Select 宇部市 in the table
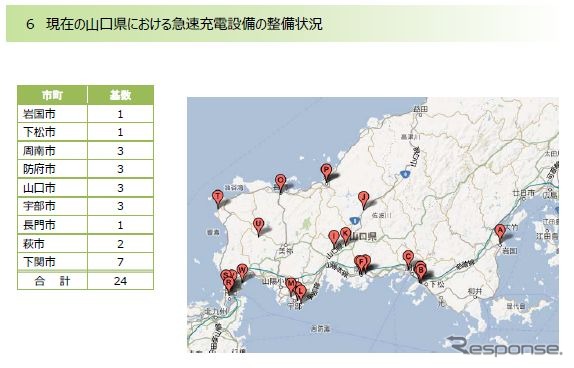Viewport: 574px width, 368px height. [x=40, y=206]
